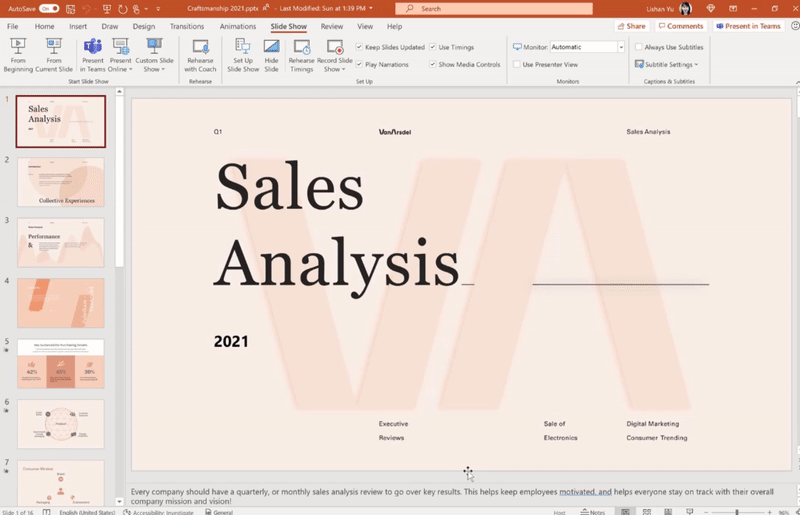Click the Share button
800x515 pixels.
(631, 26)
